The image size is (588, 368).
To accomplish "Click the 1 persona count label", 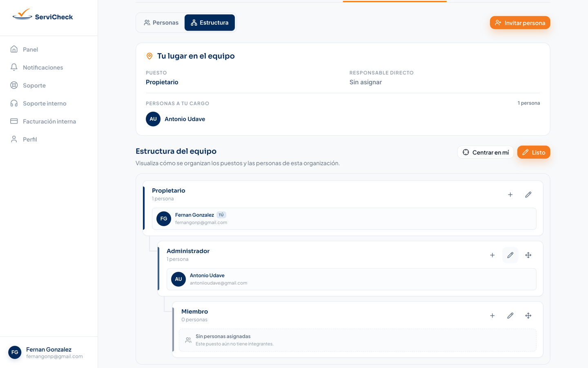I will [x=529, y=103].
